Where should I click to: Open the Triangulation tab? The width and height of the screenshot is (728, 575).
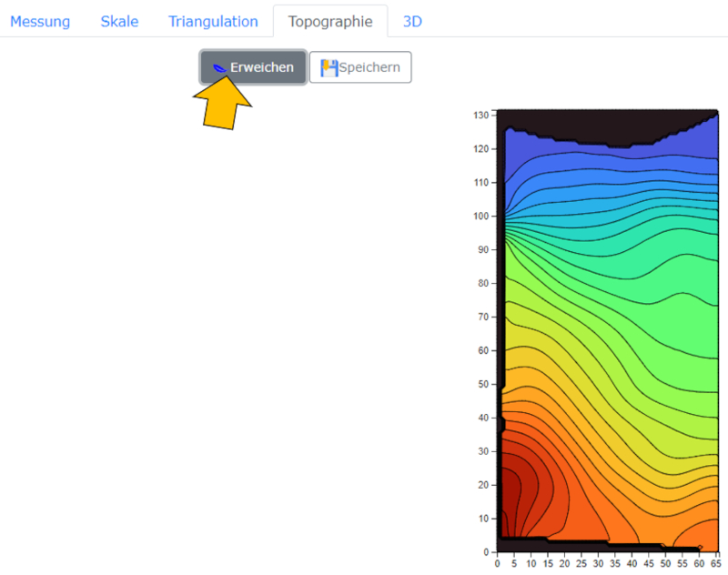click(x=213, y=21)
